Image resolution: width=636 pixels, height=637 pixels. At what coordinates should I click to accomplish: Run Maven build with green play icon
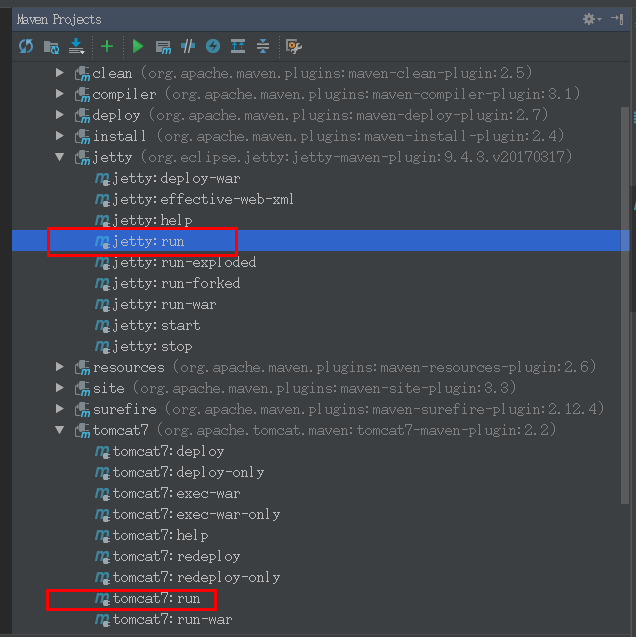point(138,46)
